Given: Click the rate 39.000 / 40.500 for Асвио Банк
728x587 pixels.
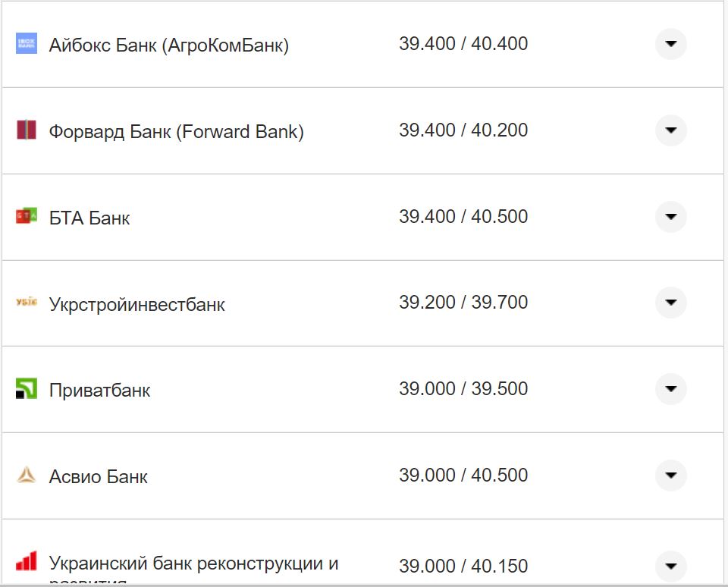Looking at the screenshot, I should coord(463,475).
